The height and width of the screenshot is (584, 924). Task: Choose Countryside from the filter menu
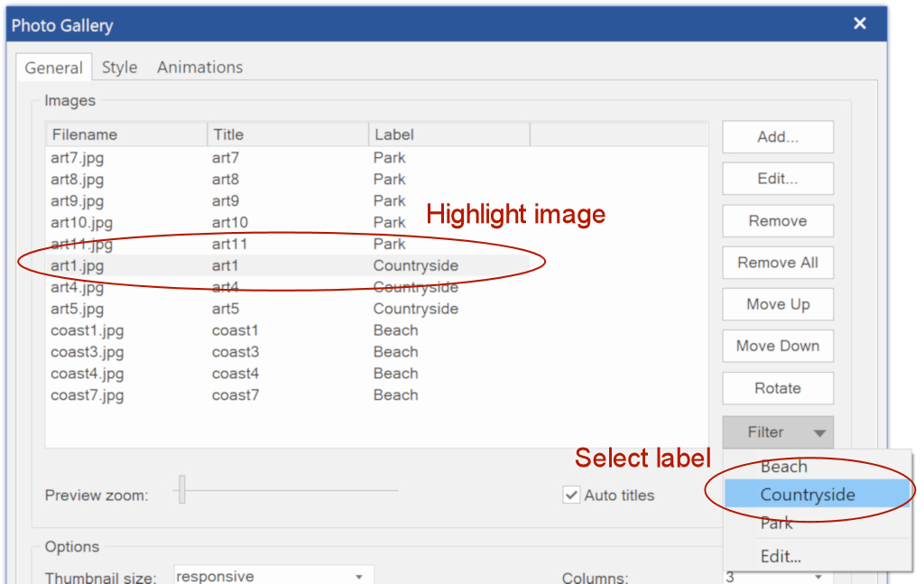[807, 495]
